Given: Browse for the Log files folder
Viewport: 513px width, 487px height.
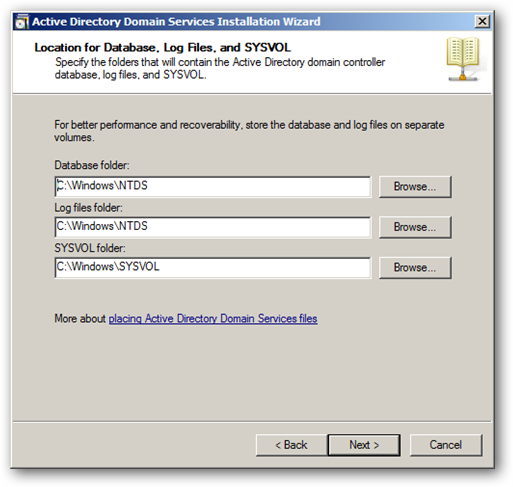Looking at the screenshot, I should pyautogui.click(x=415, y=227).
